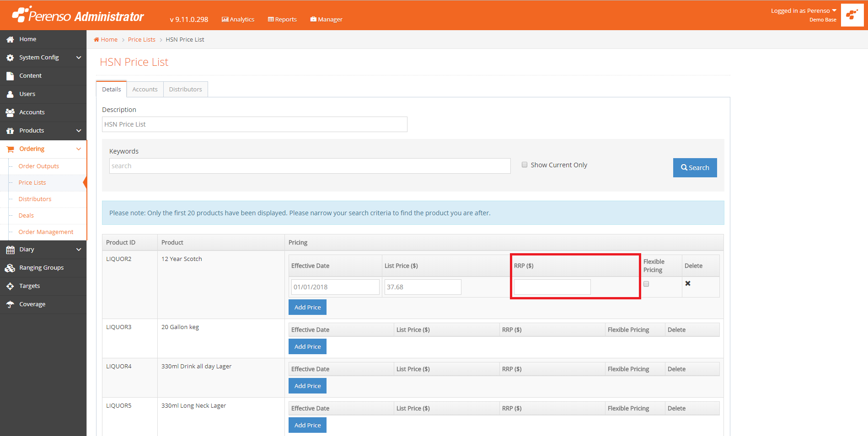Open Order Management in sidebar
The image size is (868, 436).
point(46,232)
